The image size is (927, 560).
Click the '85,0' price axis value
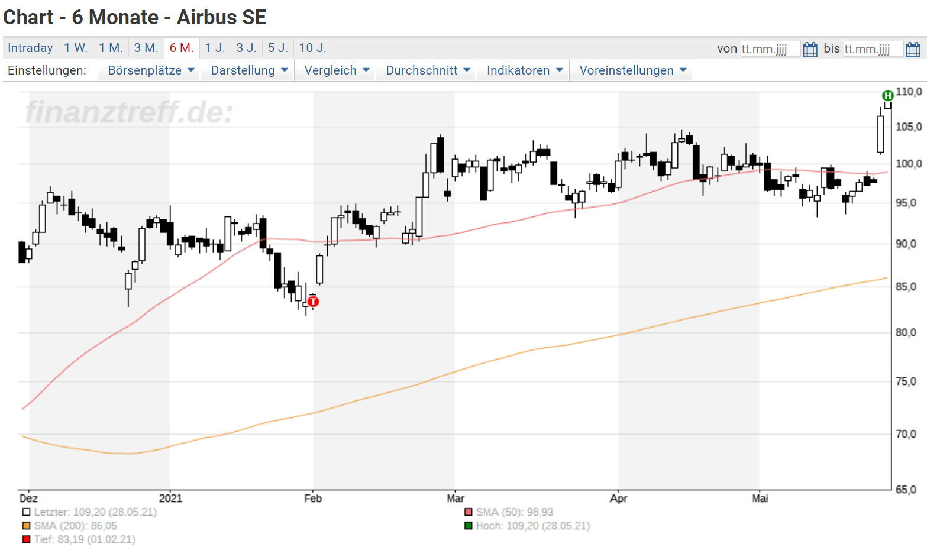(906, 287)
